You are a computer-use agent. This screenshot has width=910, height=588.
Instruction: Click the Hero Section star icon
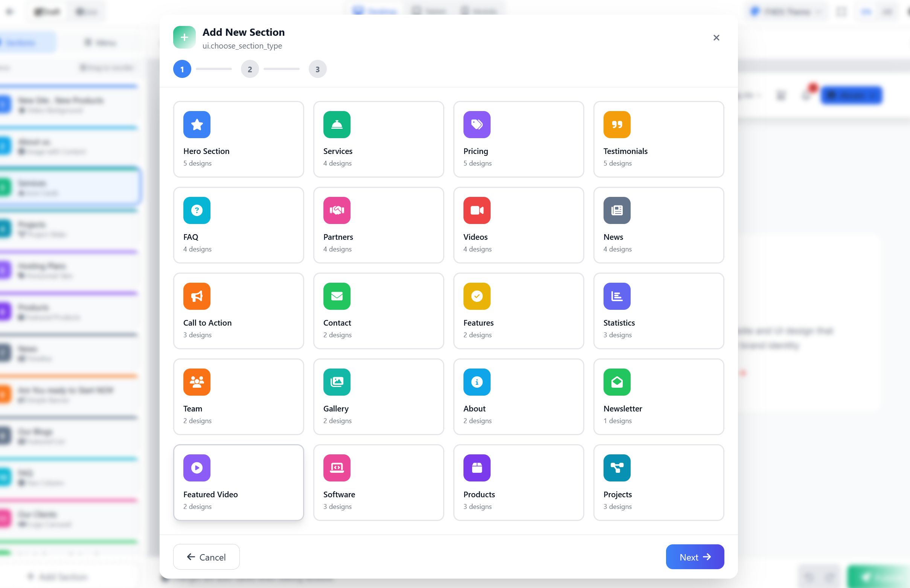click(x=197, y=125)
